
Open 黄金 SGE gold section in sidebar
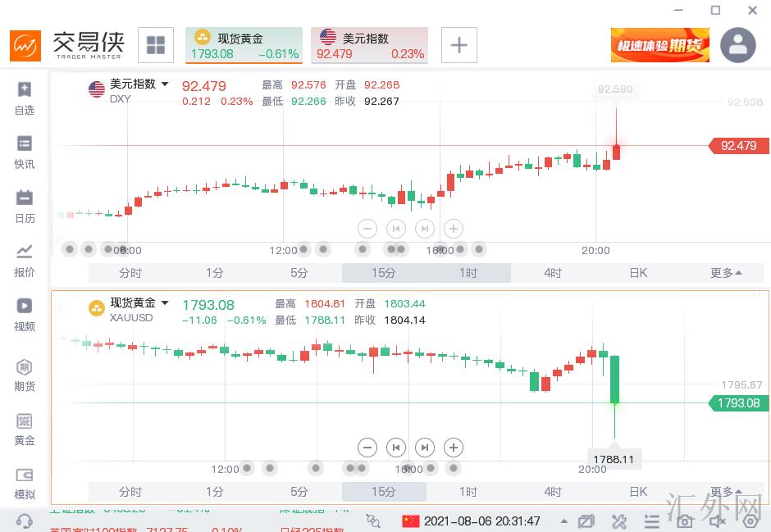pyautogui.click(x=24, y=429)
